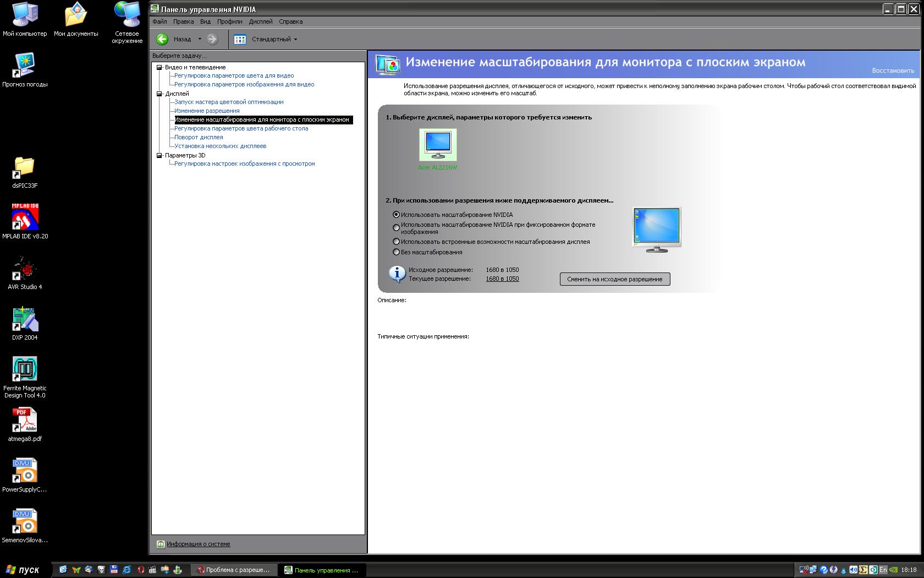Screen dimensions: 924x578
Task: Collapse the Видео и телевидение tree node
Action: 159,67
